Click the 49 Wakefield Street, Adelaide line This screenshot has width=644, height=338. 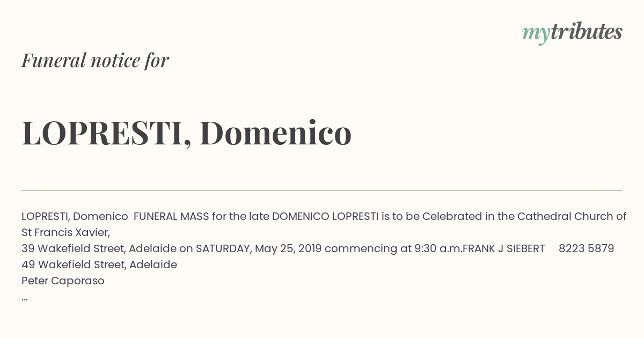point(99,264)
